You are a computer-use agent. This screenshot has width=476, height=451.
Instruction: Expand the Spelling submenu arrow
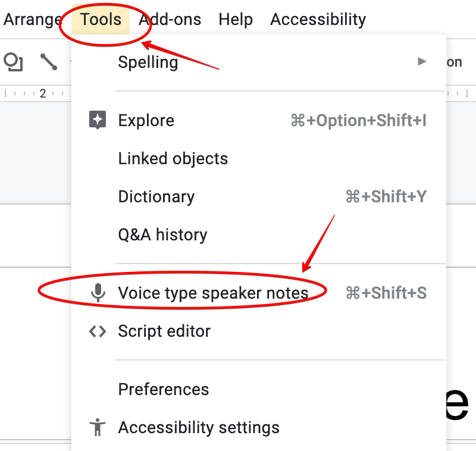[x=422, y=61]
